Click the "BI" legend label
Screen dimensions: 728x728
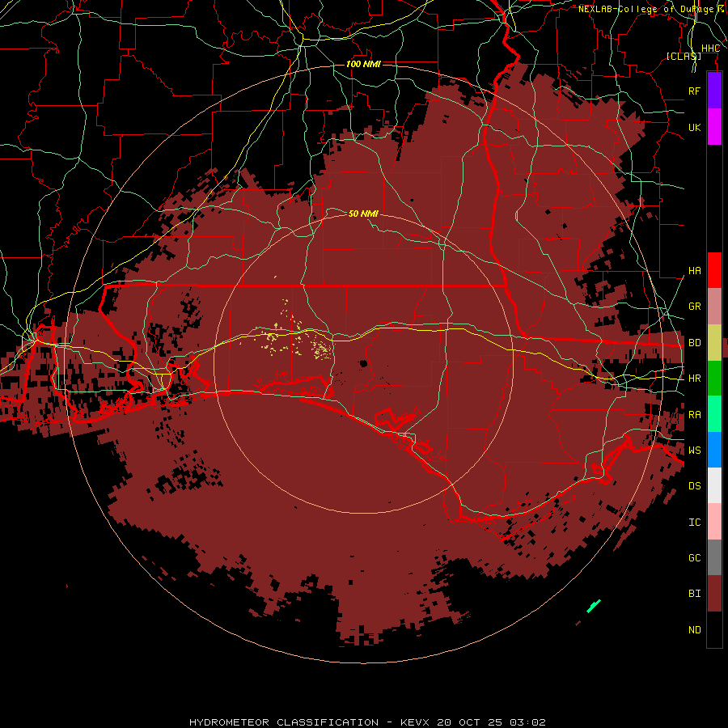(695, 594)
